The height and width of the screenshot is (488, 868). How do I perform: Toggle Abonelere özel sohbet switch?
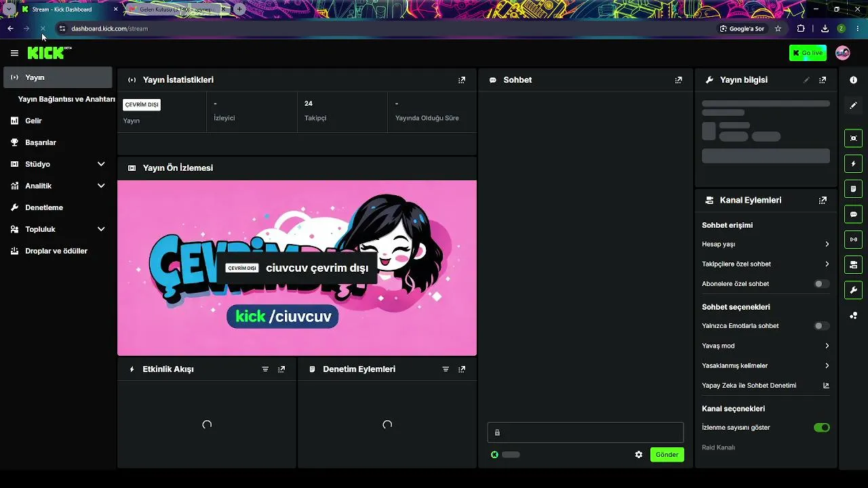coord(821,284)
